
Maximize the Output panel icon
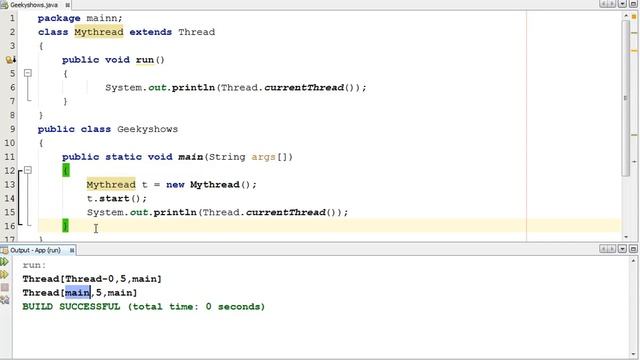pyautogui.click(x=634, y=249)
